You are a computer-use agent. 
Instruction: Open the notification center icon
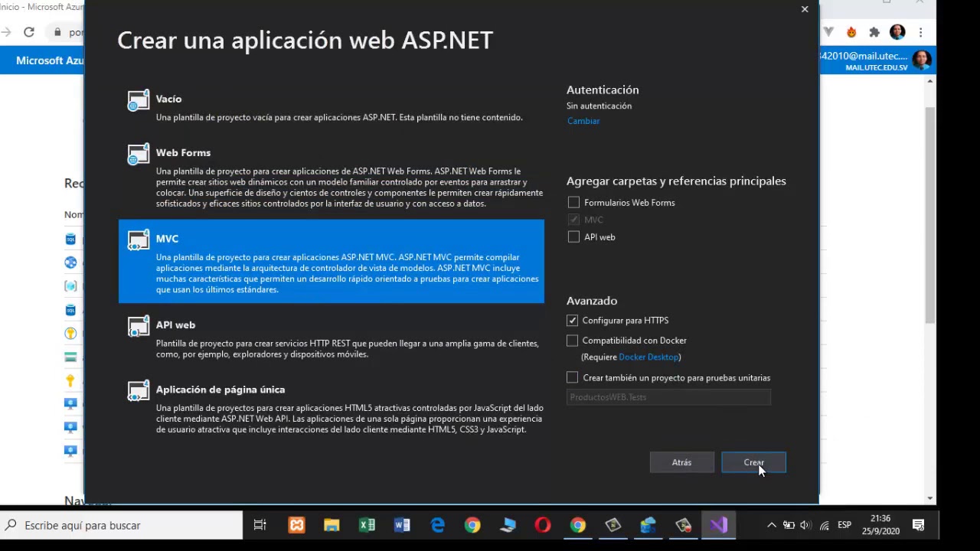[x=919, y=525]
